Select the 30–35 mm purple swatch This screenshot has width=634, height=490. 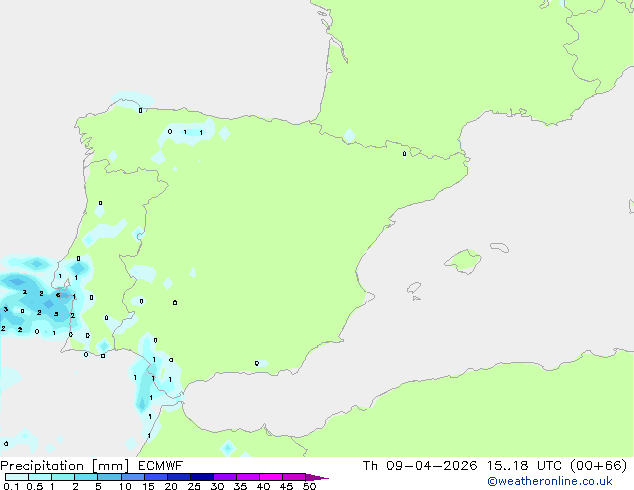pos(225,477)
